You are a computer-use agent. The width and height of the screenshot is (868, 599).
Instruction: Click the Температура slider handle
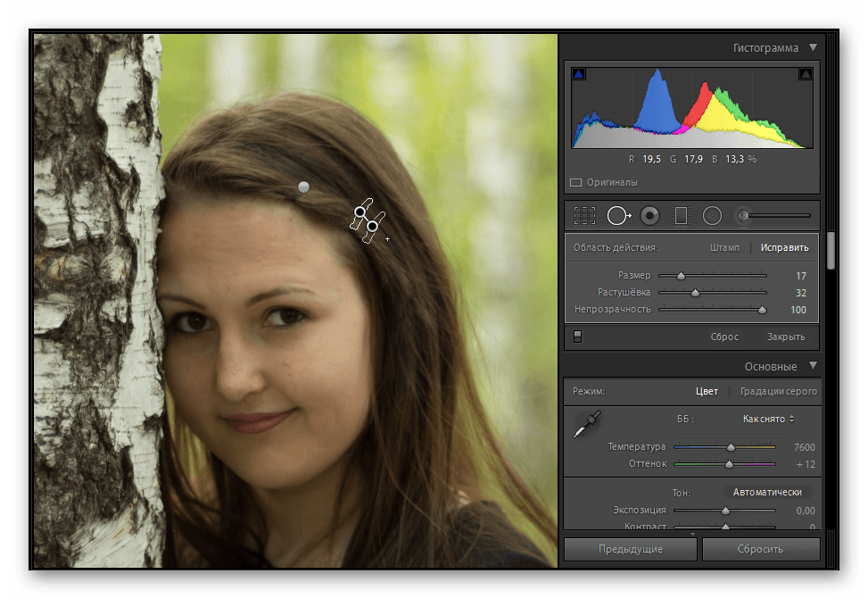[x=731, y=447]
